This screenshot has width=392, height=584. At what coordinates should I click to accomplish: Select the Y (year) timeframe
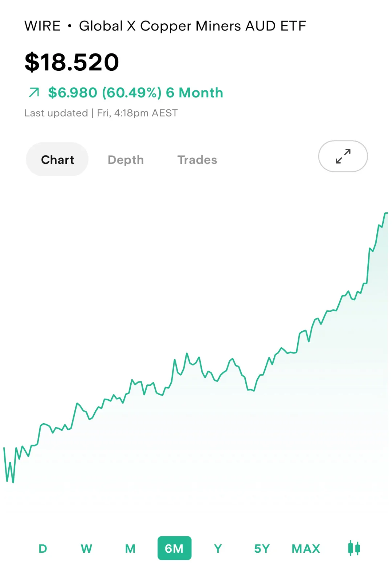pyautogui.click(x=218, y=548)
